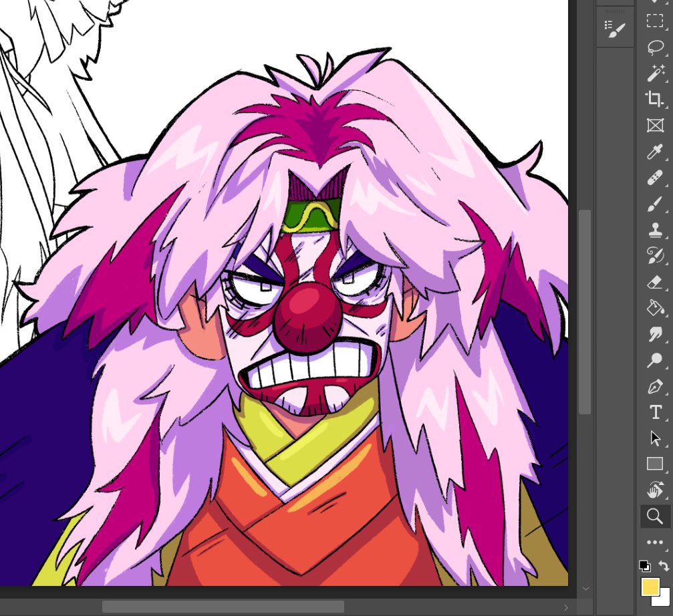Select the Lasso tool
The height and width of the screenshot is (616, 673).
655,47
